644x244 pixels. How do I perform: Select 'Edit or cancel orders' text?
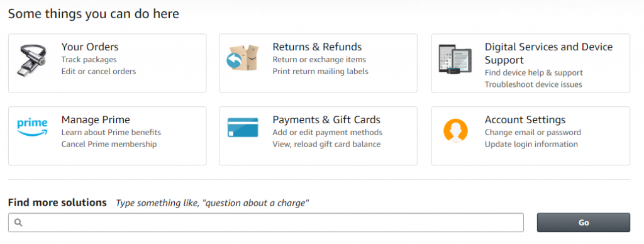point(99,72)
